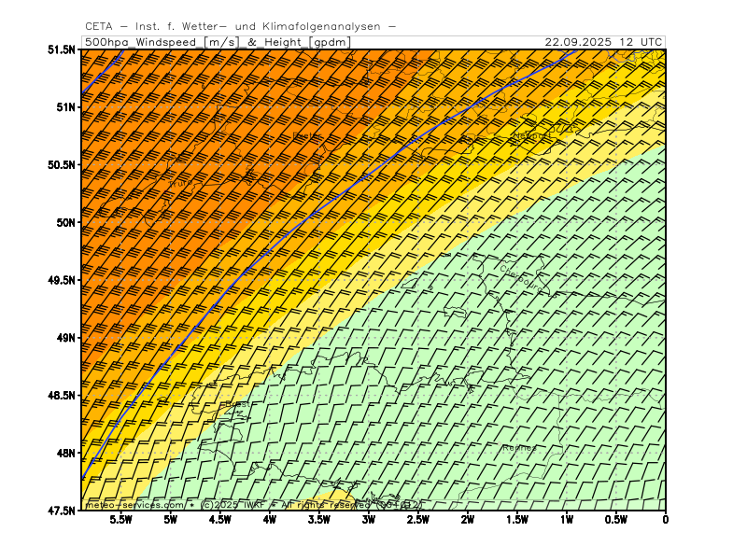Choose the 48N latitude label
This screenshot has width=747, height=560.
[x=66, y=453]
